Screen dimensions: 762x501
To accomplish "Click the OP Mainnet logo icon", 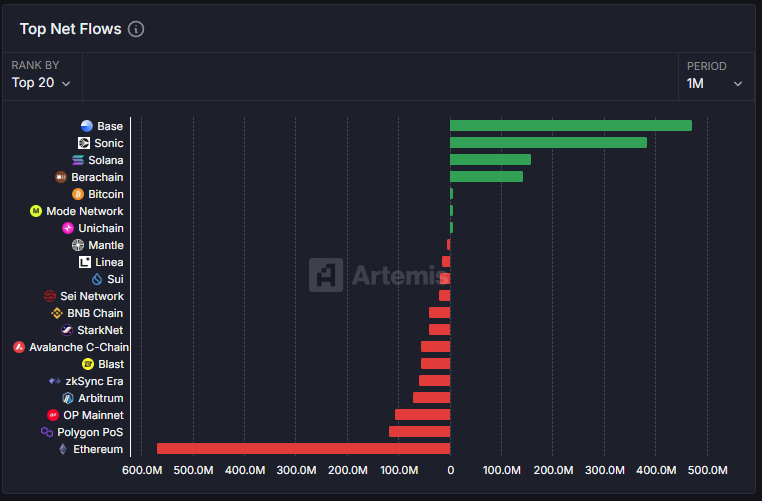I will [53, 415].
